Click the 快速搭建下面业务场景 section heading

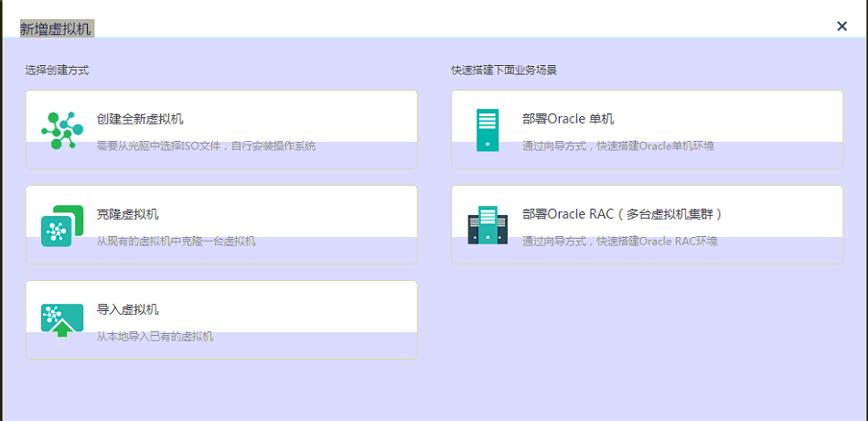504,70
